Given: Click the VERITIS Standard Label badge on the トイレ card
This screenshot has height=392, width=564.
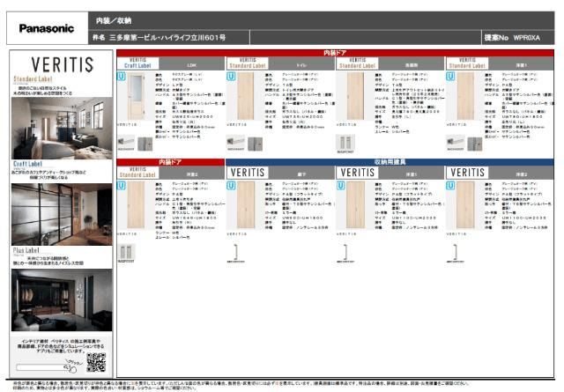Looking at the screenshot, I should 248,63.
